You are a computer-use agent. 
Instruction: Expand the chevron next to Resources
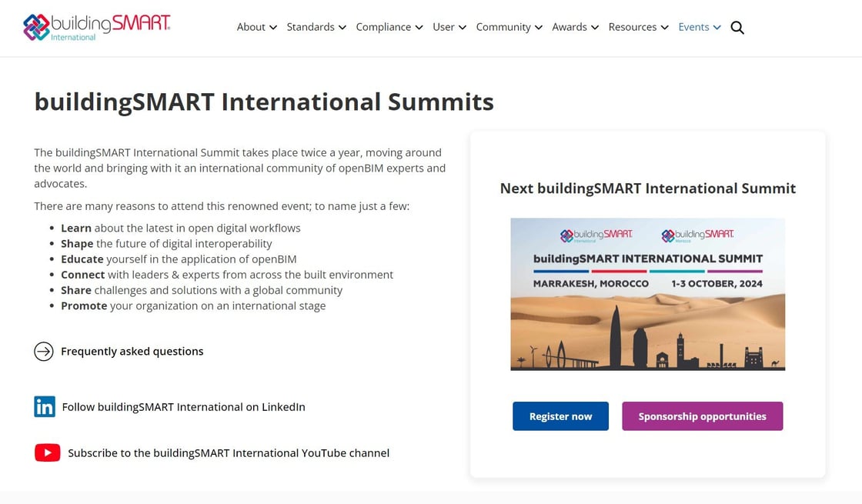tap(665, 28)
